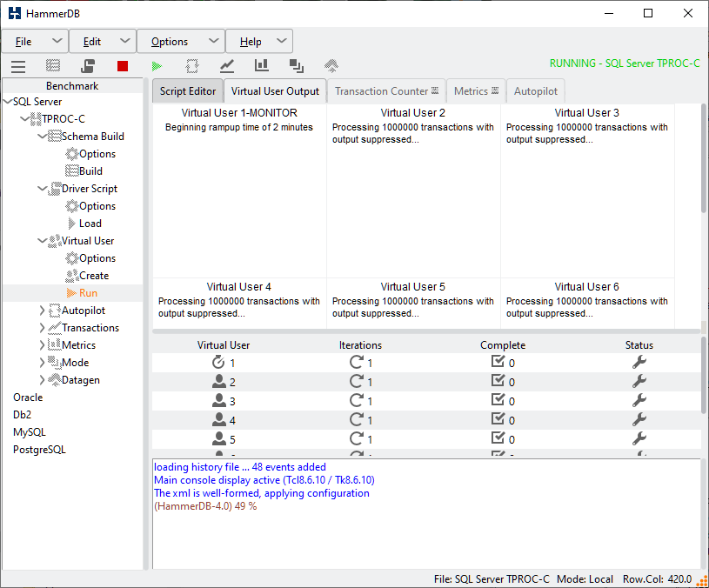
Task: Click the Metrics bar-chart toolbar icon
Action: pos(261,65)
